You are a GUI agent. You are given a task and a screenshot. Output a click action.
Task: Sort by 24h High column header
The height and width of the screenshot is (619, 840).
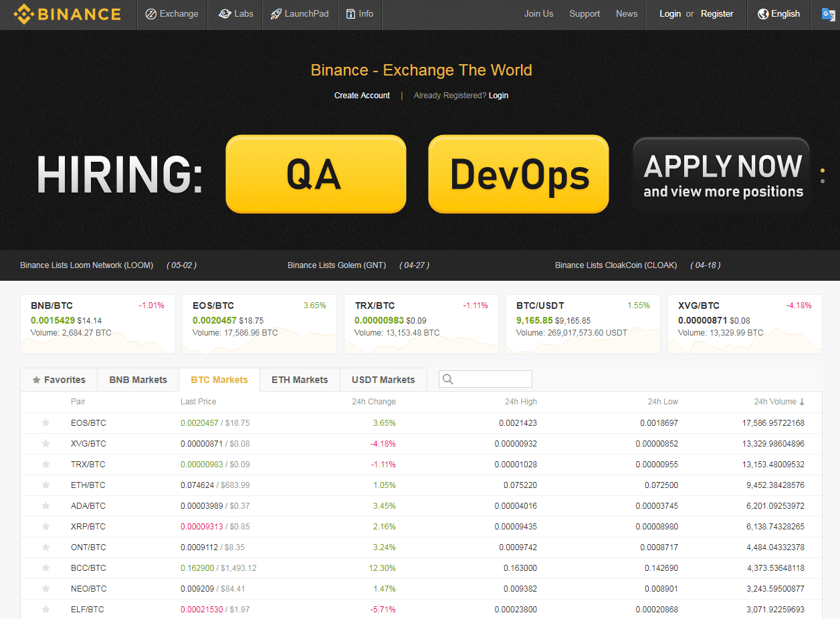pos(521,402)
